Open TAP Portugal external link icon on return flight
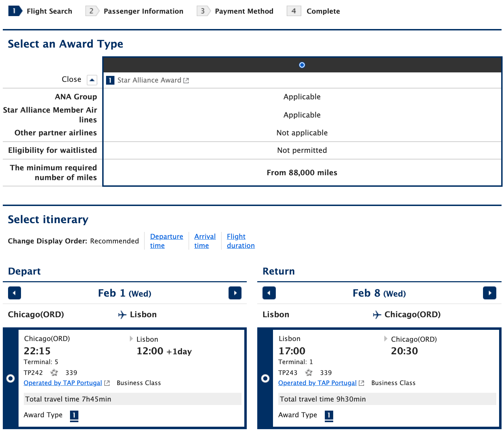The width and height of the screenshot is (504, 433). click(361, 383)
